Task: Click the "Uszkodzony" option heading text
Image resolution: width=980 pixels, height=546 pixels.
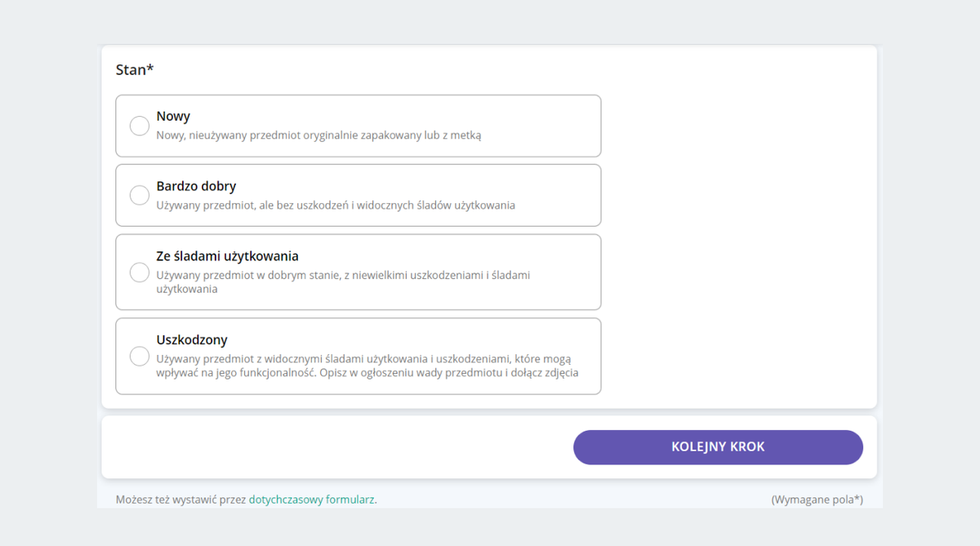Action: 192,340
